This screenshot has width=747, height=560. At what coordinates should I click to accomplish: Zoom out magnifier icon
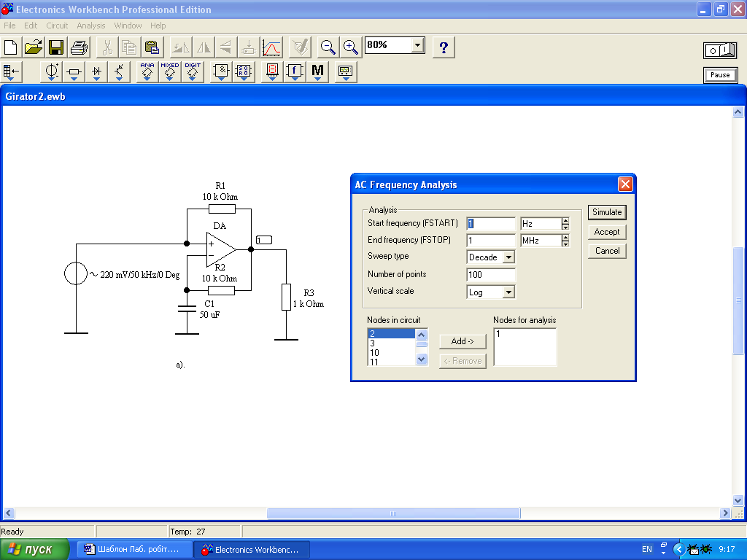[328, 47]
